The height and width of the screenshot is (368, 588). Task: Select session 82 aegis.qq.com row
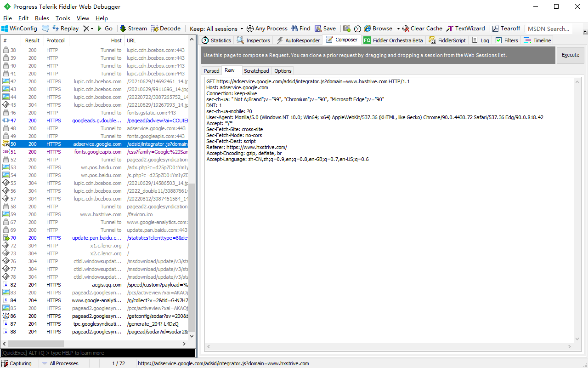pos(94,285)
